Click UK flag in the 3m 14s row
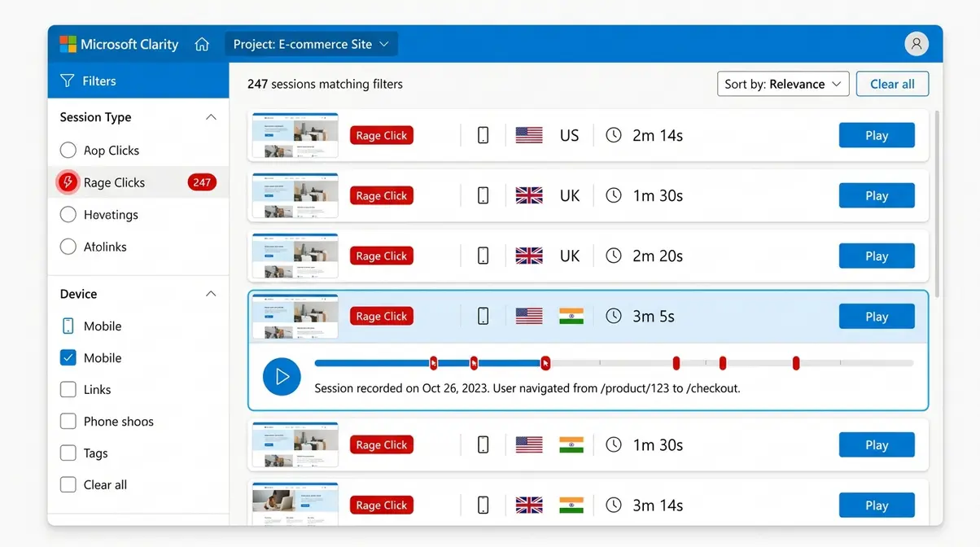This screenshot has height=547, width=980. tap(529, 505)
